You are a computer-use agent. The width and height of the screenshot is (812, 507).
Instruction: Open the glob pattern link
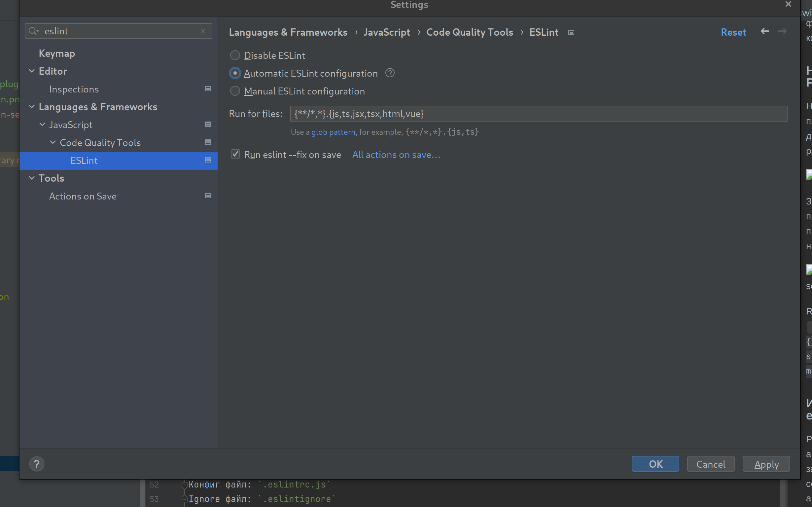tap(333, 132)
